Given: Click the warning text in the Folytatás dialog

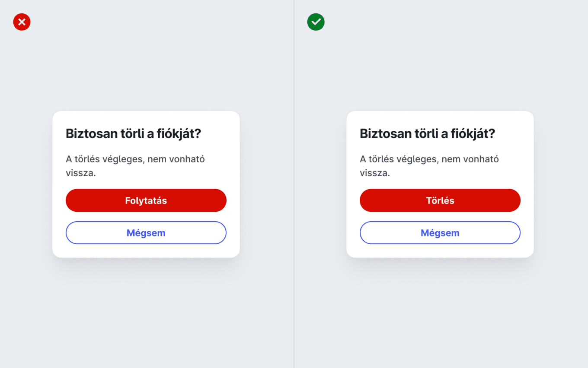Looking at the screenshot, I should 135,166.
